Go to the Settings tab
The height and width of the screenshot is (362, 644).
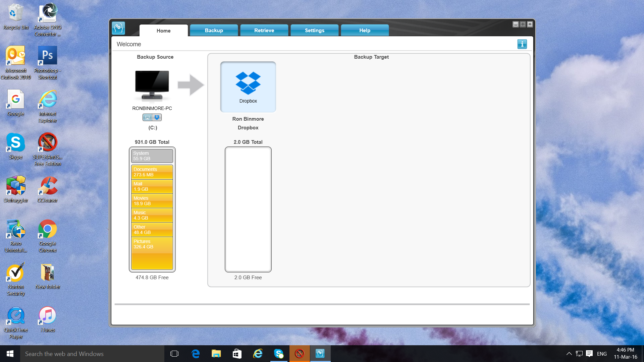coord(314,31)
